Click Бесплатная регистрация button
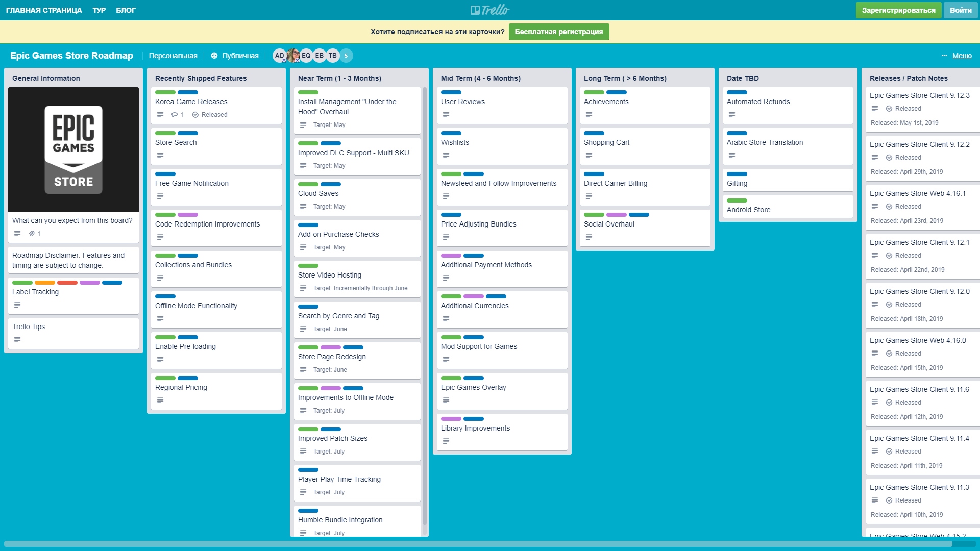980x551 pixels. [558, 32]
